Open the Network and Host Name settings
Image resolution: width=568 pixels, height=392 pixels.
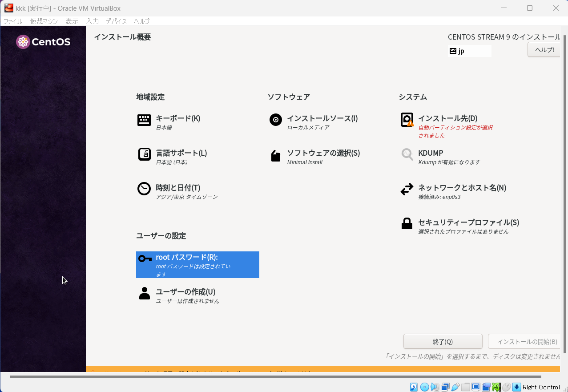point(461,188)
